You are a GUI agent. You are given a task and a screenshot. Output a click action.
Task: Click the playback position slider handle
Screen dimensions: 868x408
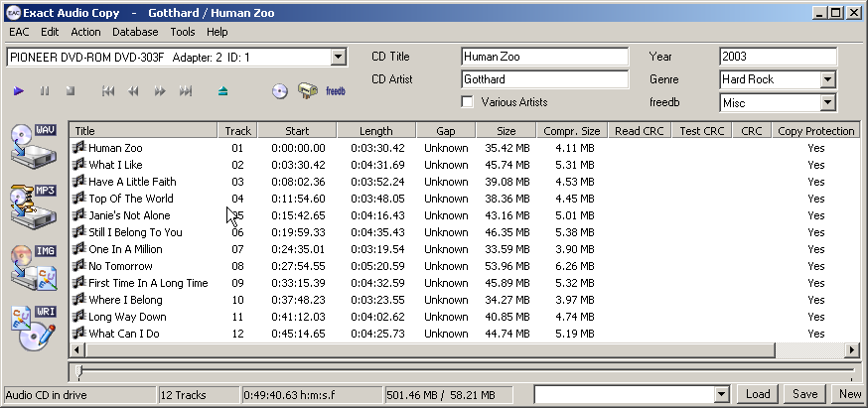tap(78, 372)
